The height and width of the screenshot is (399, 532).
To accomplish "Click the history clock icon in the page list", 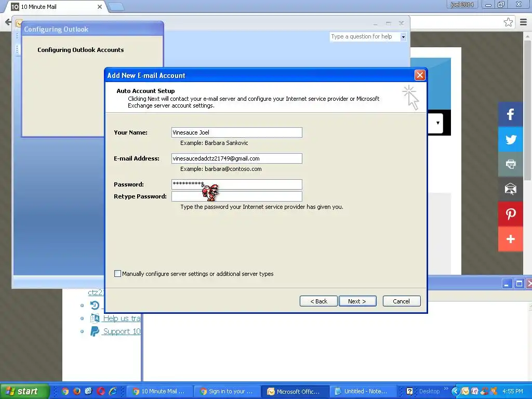I will point(95,305).
